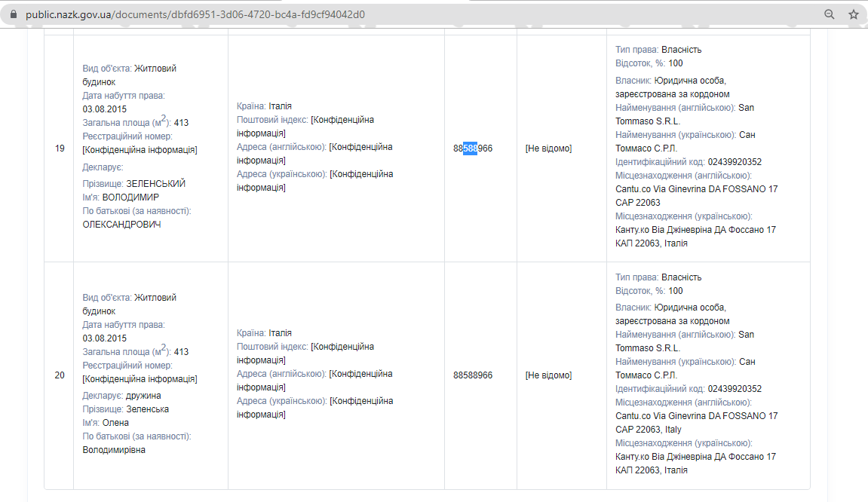Click row number 19 cell
Viewport: 868px width, 502px height.
(x=60, y=148)
